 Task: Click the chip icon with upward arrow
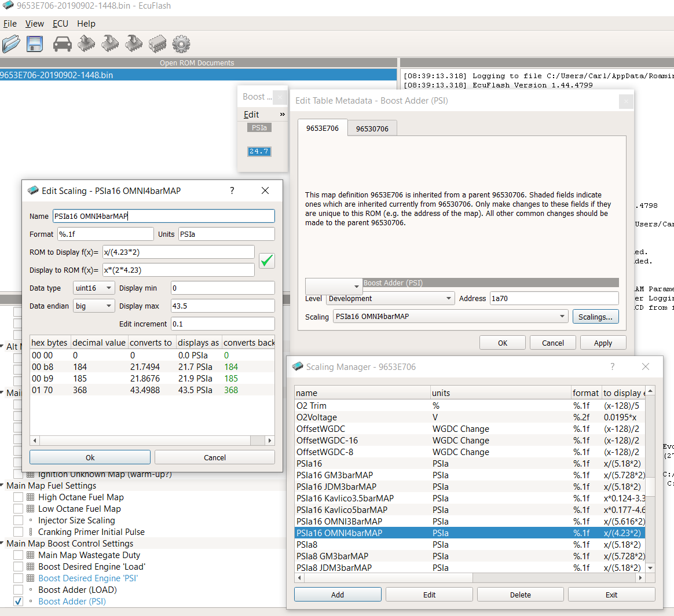tap(86, 44)
